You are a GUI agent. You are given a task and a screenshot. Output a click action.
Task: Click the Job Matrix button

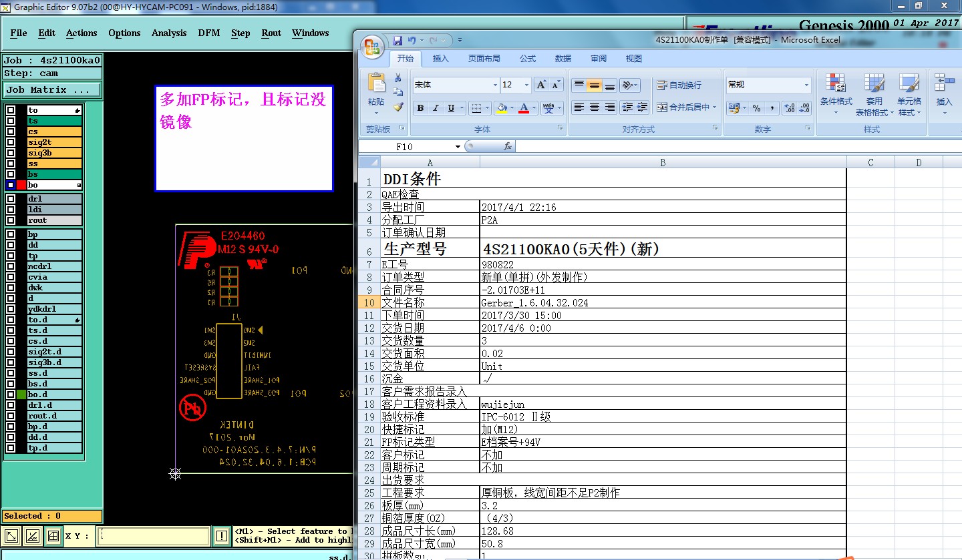point(53,89)
